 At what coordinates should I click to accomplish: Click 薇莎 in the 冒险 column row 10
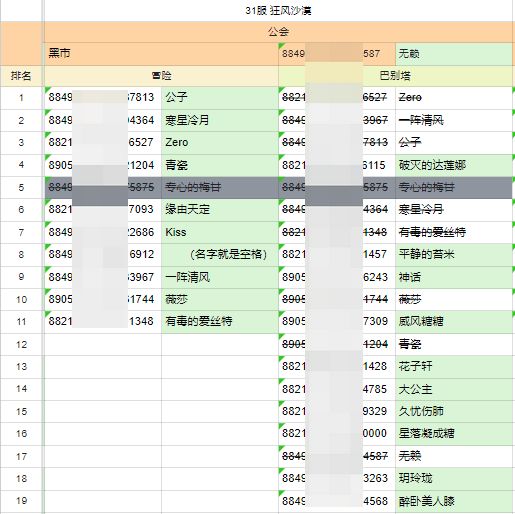coord(220,299)
